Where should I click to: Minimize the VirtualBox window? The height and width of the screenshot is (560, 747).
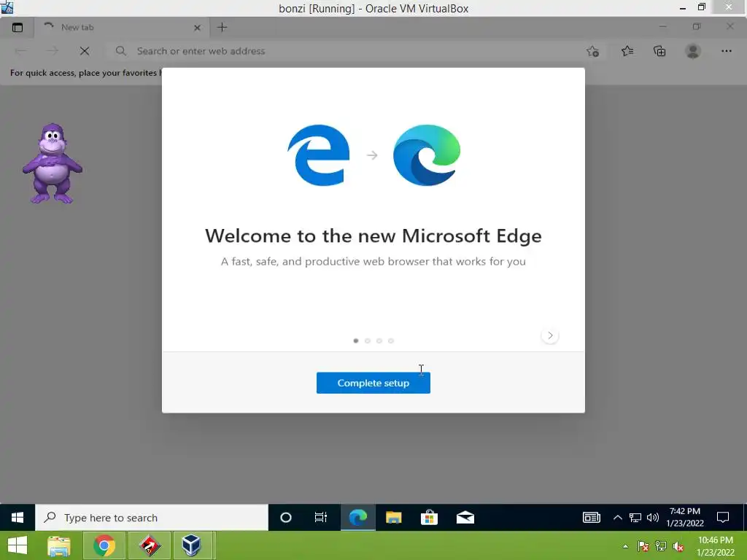point(683,8)
